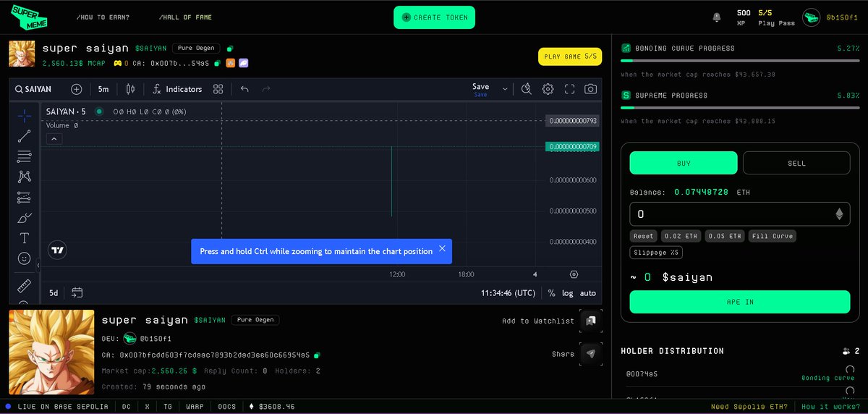The height and width of the screenshot is (414, 868).
Task: Select the ruler measure tool
Action: 24,286
